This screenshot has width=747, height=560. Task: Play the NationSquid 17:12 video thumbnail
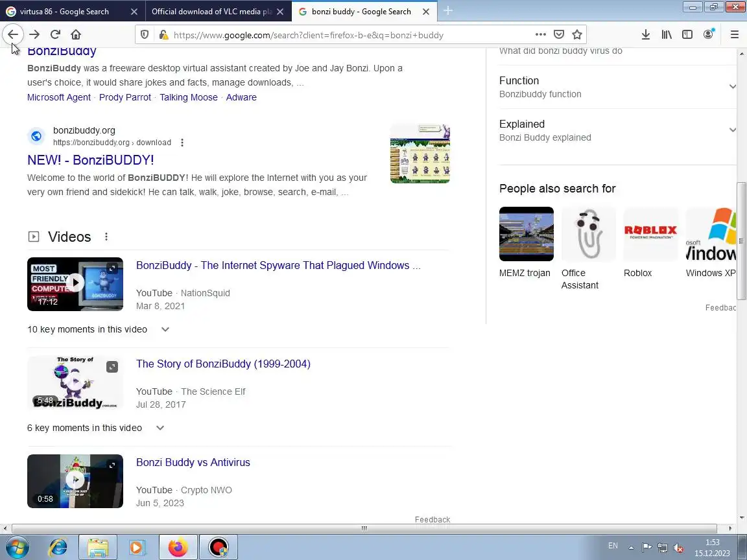75,285
